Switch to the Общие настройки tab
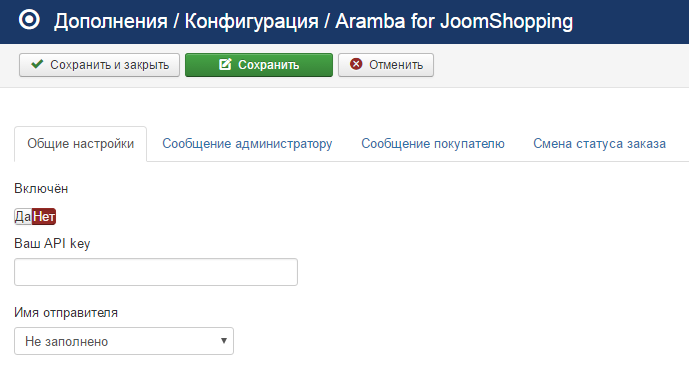 80,144
